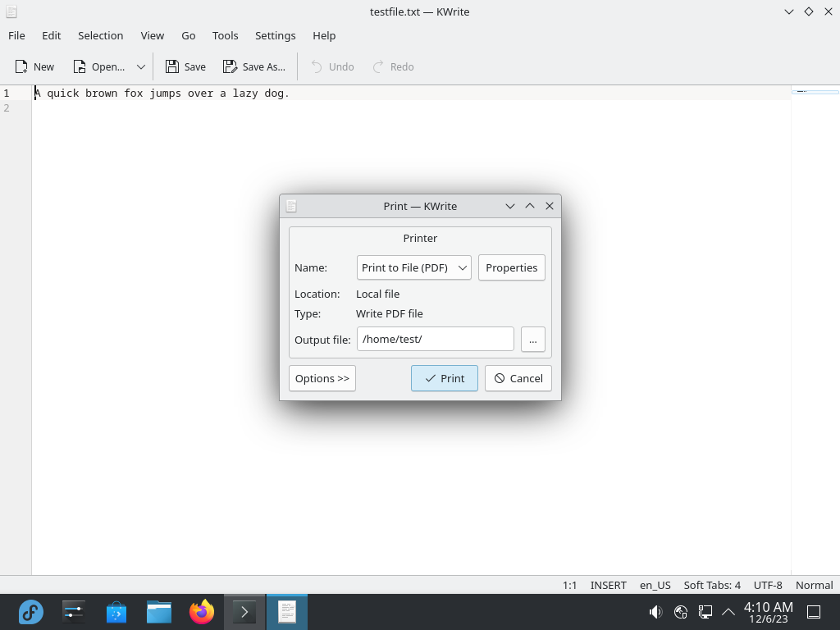Open the Selection menu
The width and height of the screenshot is (840, 630).
tap(101, 35)
